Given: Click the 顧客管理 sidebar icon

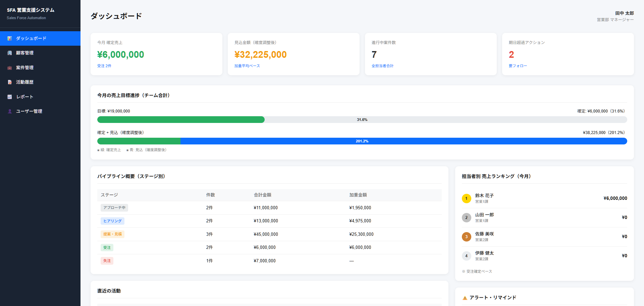Looking at the screenshot, I should pos(10,53).
